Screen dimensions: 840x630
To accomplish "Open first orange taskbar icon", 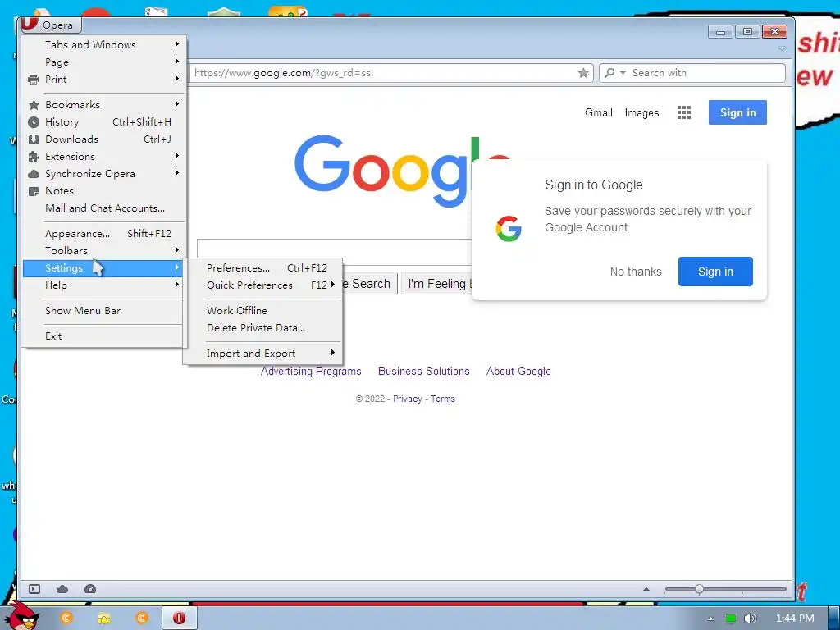I will pyautogui.click(x=66, y=618).
